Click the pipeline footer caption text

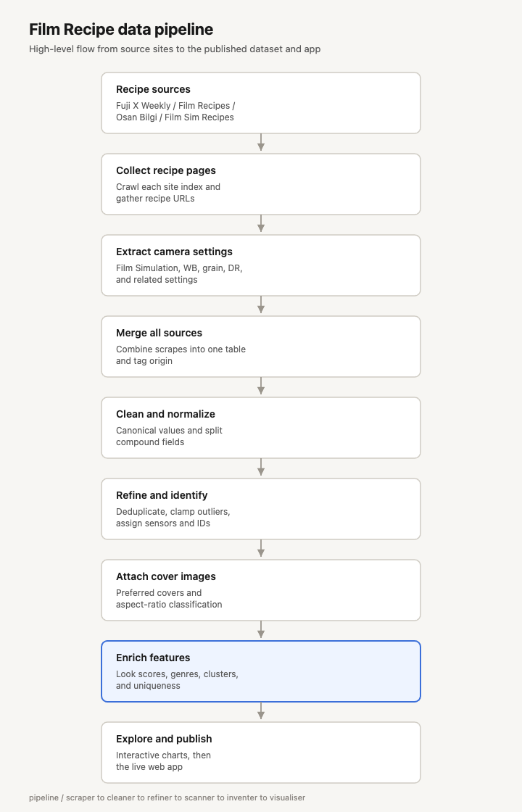click(x=167, y=797)
